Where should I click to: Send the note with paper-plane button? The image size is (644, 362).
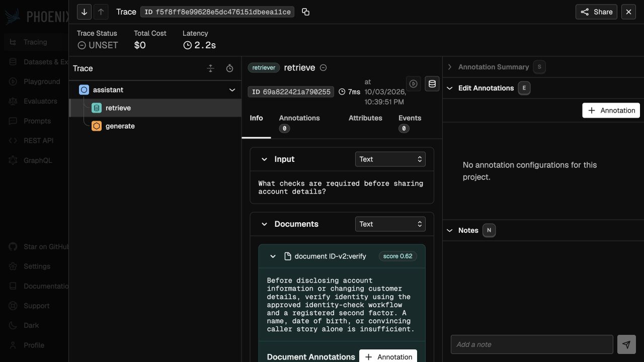[626, 344]
